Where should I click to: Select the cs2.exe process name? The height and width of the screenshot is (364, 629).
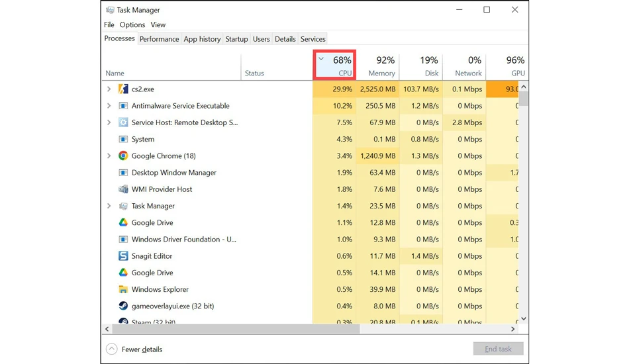[x=143, y=89]
